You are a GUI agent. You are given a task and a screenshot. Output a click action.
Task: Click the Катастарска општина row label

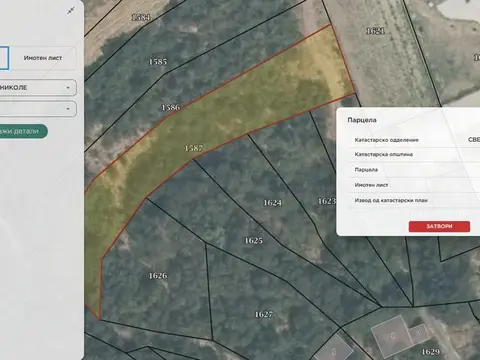384,154
